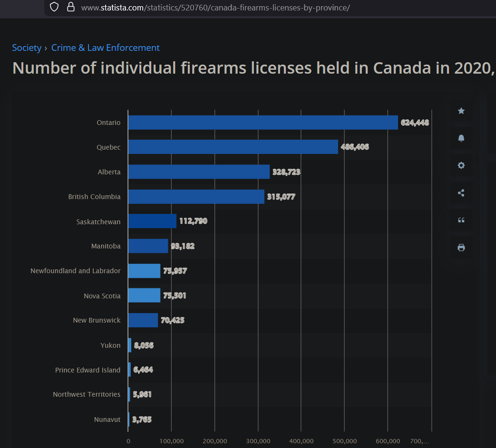Open chart settings gear icon
This screenshot has width=496, height=448.
[461, 165]
